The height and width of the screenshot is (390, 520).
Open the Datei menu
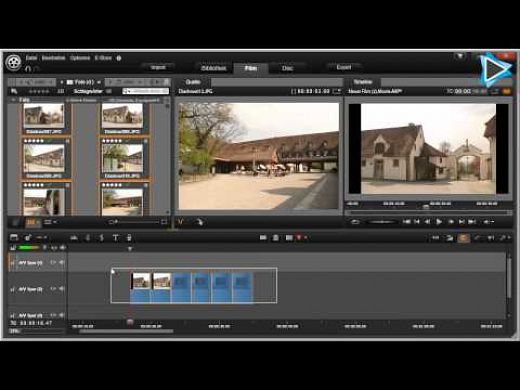(x=31, y=58)
